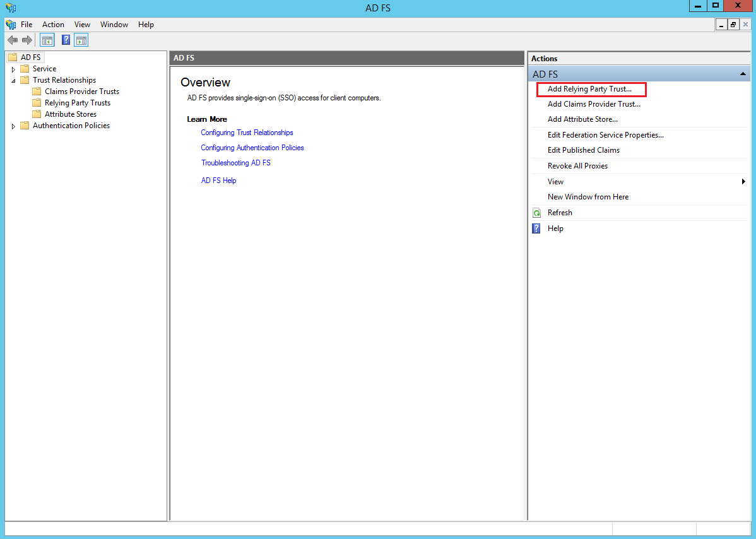Close the inner MDI child window
This screenshot has width=756, height=539.
coord(745,25)
